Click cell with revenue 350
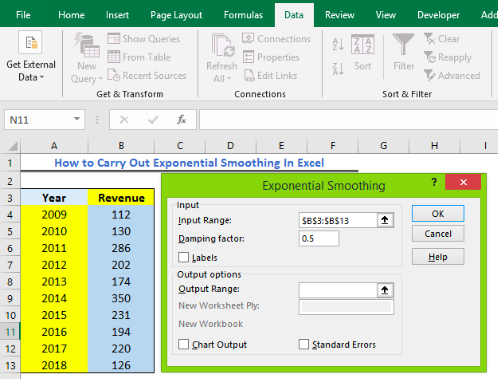This screenshot has width=502, height=379. (x=121, y=298)
